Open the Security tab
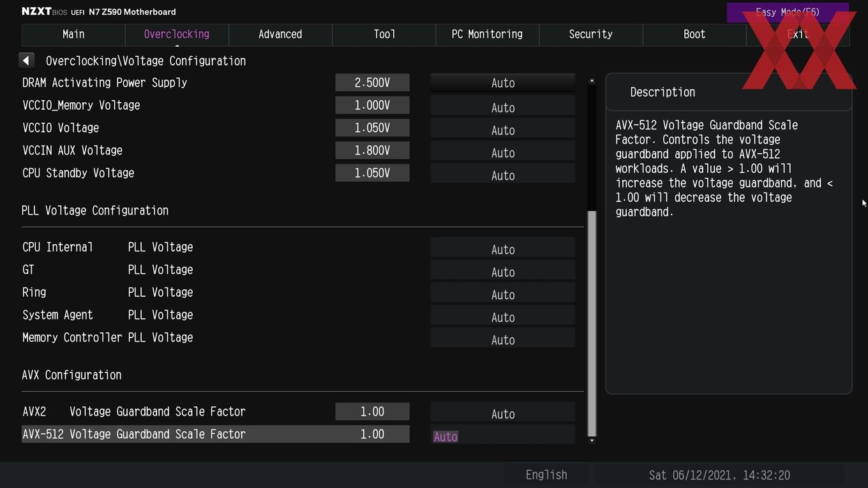 click(590, 34)
